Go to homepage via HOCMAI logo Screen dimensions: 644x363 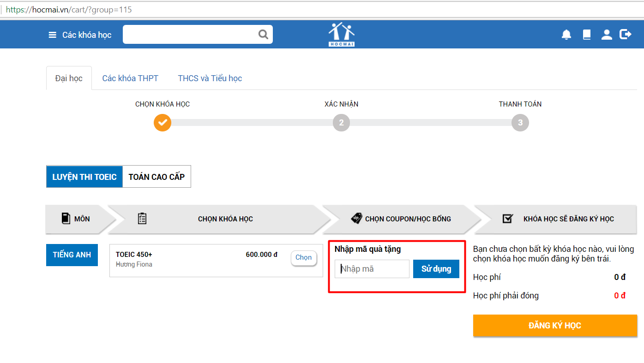(x=342, y=34)
